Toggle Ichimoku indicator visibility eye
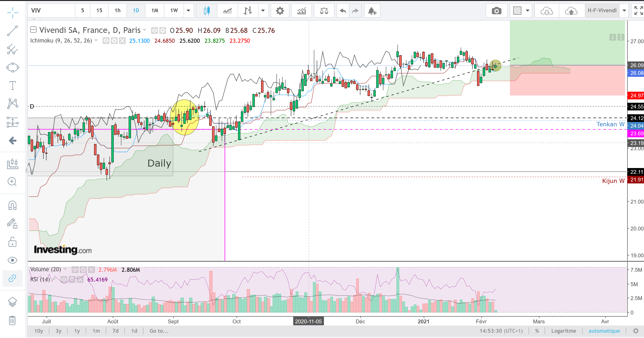This screenshot has height=338, width=644. click(106, 41)
